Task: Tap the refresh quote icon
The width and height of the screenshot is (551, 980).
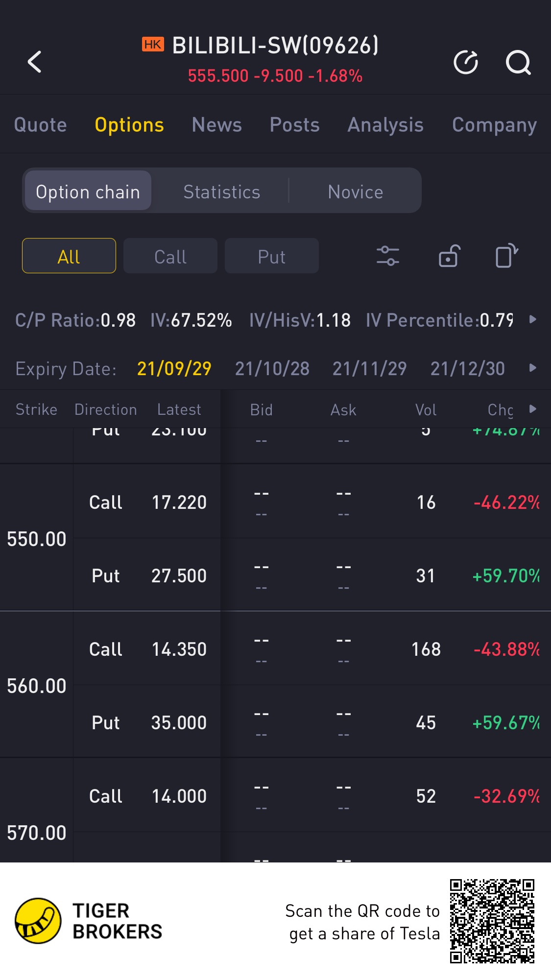Action: coord(465,62)
